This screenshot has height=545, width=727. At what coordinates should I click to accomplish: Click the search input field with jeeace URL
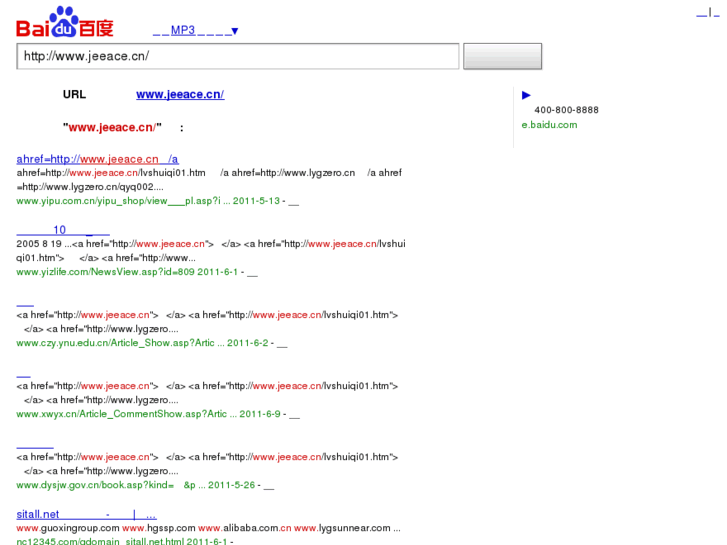click(238, 56)
